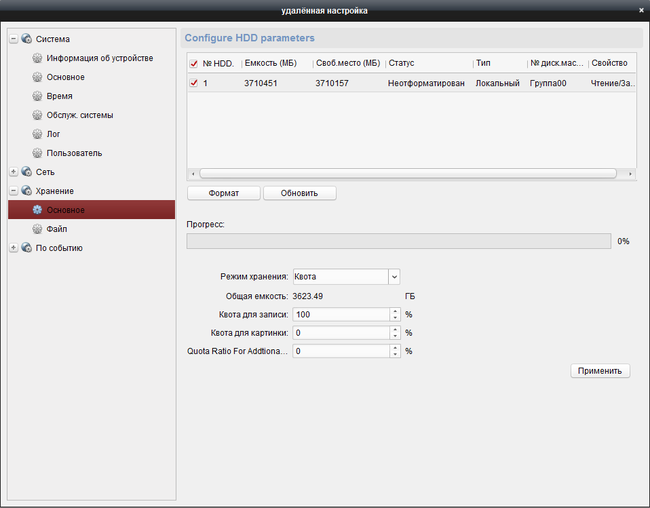The image size is (650, 508).
Task: Click the Сеть category icon
Action: [26, 172]
